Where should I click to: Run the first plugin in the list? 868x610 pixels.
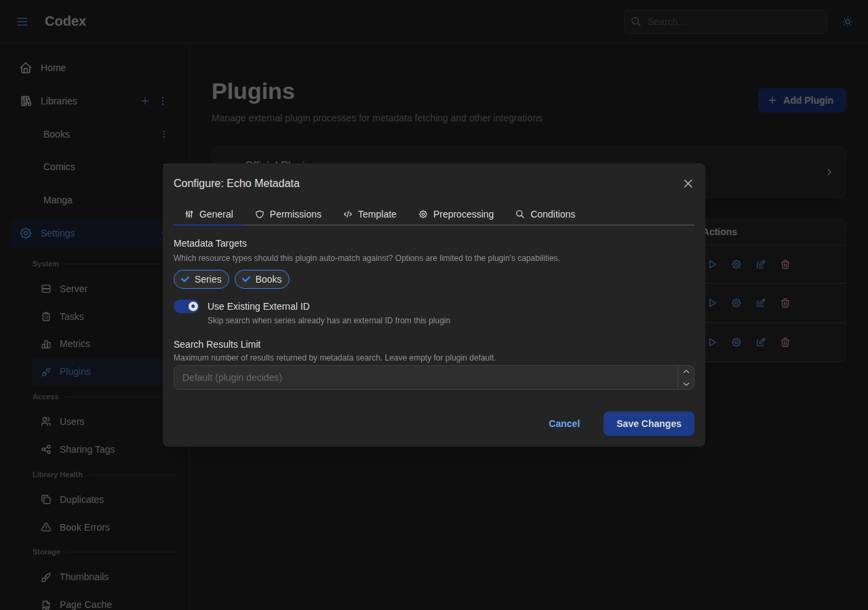point(712,264)
